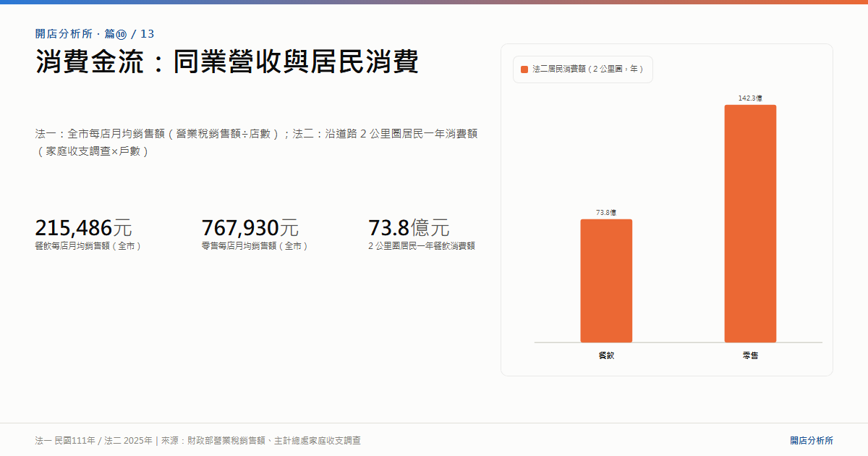Click the caption 餐飲每店月均銷售額（全市）
The height and width of the screenshot is (456, 868).
tap(90, 246)
